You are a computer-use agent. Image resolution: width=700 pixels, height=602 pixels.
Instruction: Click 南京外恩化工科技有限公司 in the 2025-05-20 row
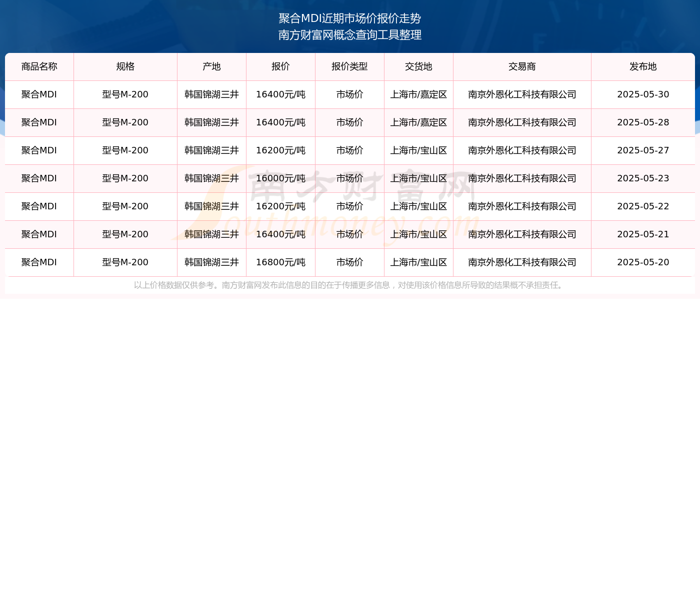(x=522, y=262)
